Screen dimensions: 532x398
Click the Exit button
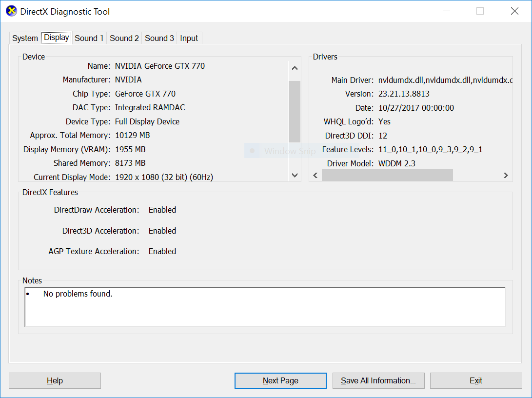coord(476,381)
